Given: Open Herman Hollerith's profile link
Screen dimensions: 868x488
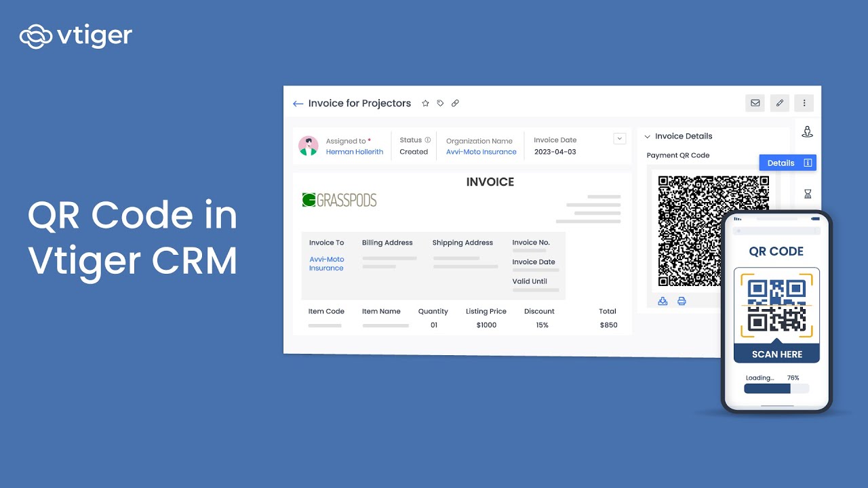Looking at the screenshot, I should [x=355, y=152].
